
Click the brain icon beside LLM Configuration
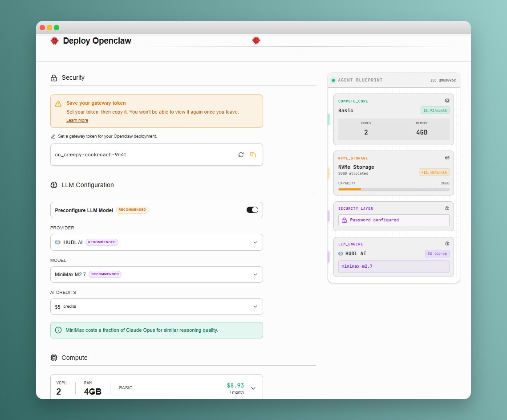click(54, 185)
